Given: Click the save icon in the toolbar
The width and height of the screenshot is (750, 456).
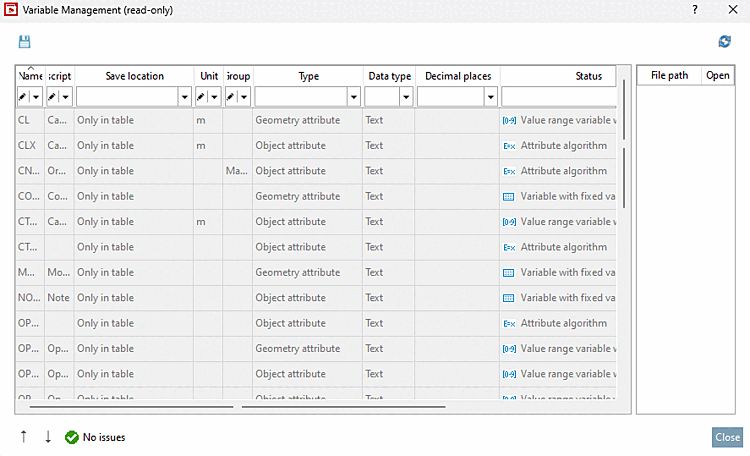Looking at the screenshot, I should point(25,42).
